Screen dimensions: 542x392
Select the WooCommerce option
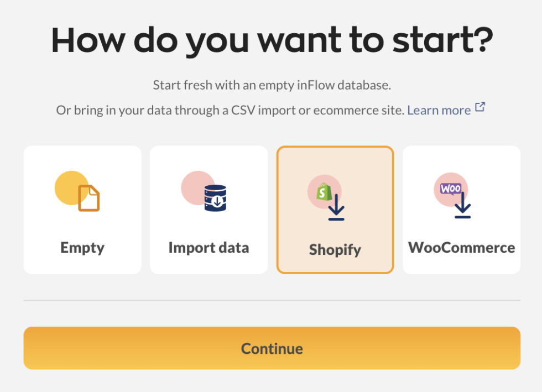(x=461, y=210)
